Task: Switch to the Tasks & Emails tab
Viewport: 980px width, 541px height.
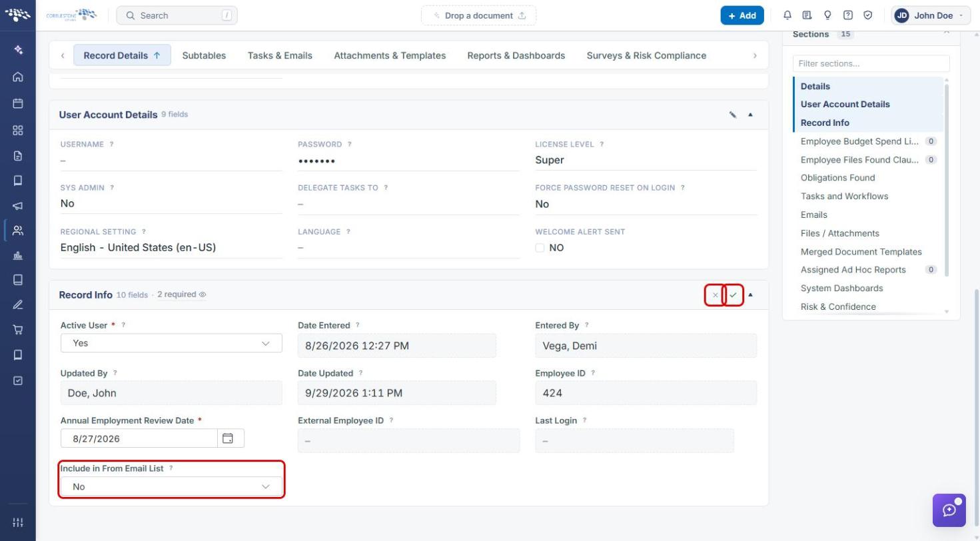Action: point(280,55)
